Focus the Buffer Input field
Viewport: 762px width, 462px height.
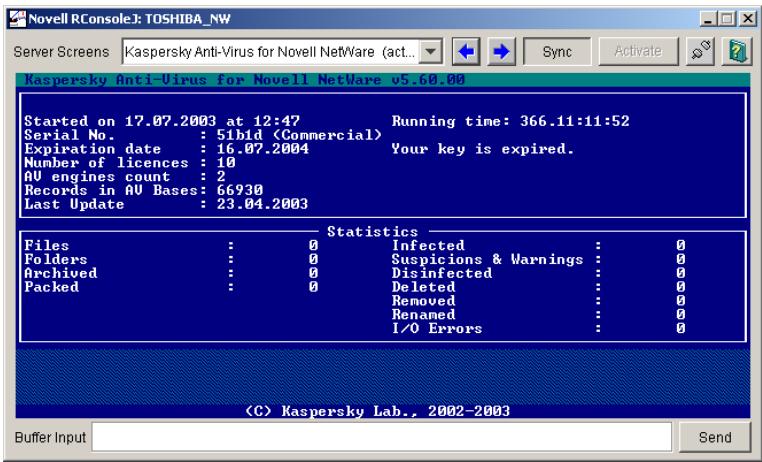pos(381,437)
